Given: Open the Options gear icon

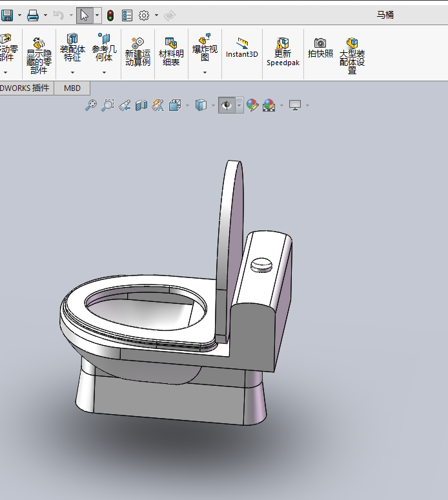Looking at the screenshot, I should (144, 15).
